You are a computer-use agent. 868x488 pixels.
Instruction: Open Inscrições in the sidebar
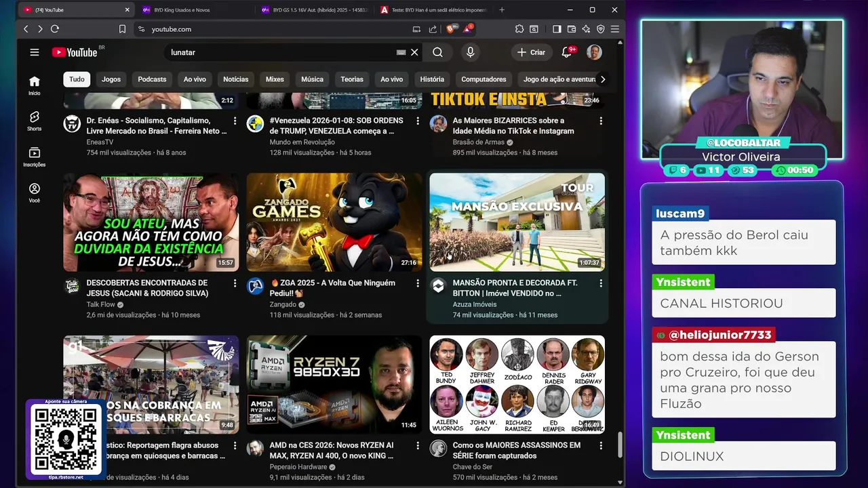coord(35,157)
